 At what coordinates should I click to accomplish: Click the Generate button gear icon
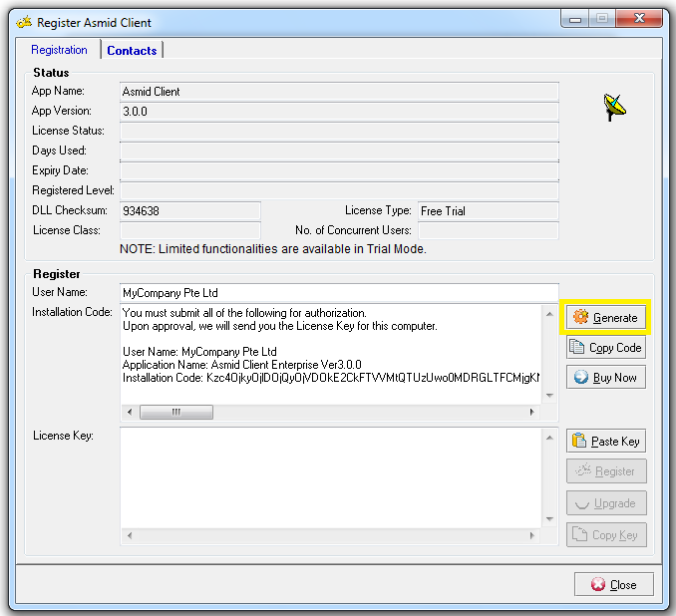[580, 317]
